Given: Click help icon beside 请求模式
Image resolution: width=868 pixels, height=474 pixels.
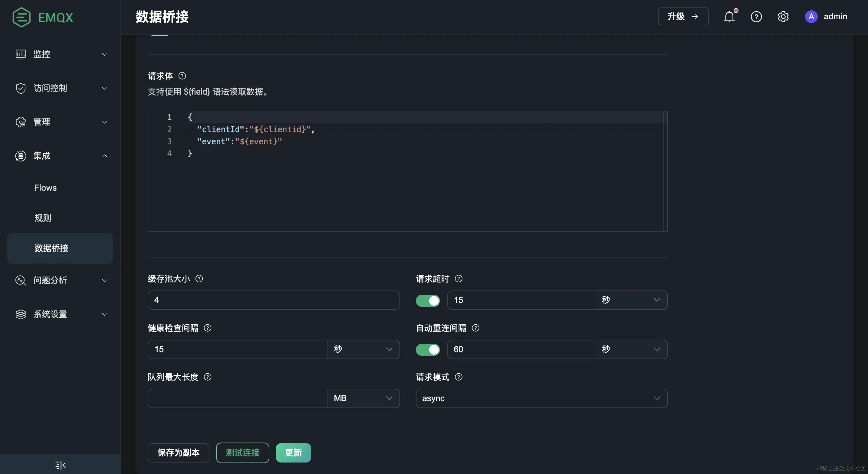Looking at the screenshot, I should point(459,377).
